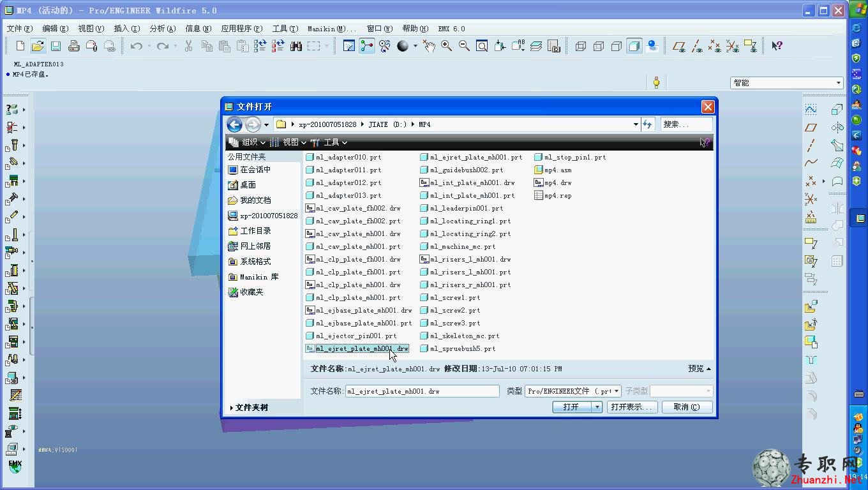Click the Manikin library sidebar item
The height and width of the screenshot is (490, 868).
click(x=253, y=277)
